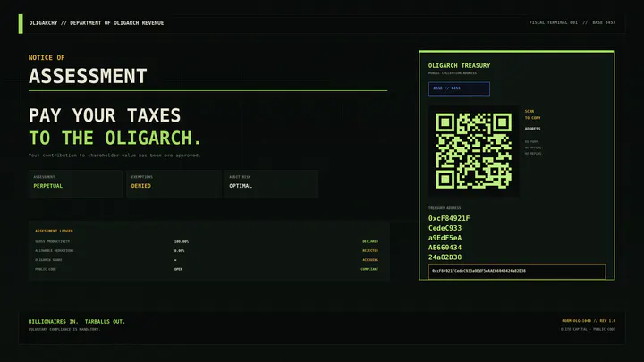Image resolution: width=644 pixels, height=362 pixels.
Task: Click the ELITE CAPITAL - PUBLIC CODE footer
Action: (589, 329)
